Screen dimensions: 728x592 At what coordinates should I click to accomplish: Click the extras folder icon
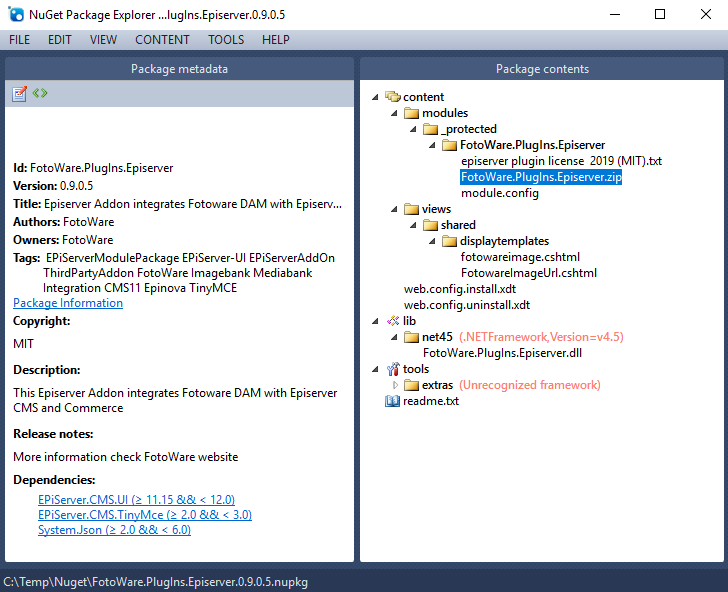[411, 385]
